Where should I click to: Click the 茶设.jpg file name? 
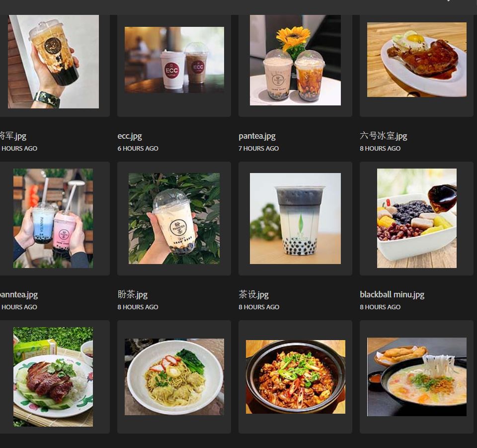click(x=254, y=295)
